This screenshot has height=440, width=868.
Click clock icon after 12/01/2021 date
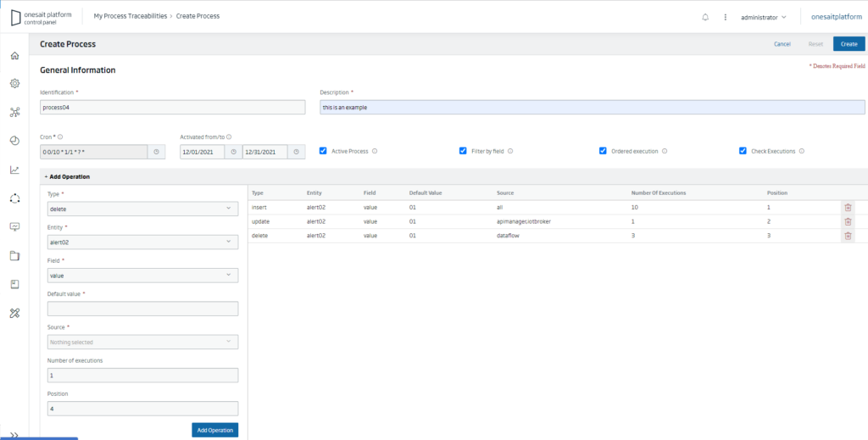233,152
